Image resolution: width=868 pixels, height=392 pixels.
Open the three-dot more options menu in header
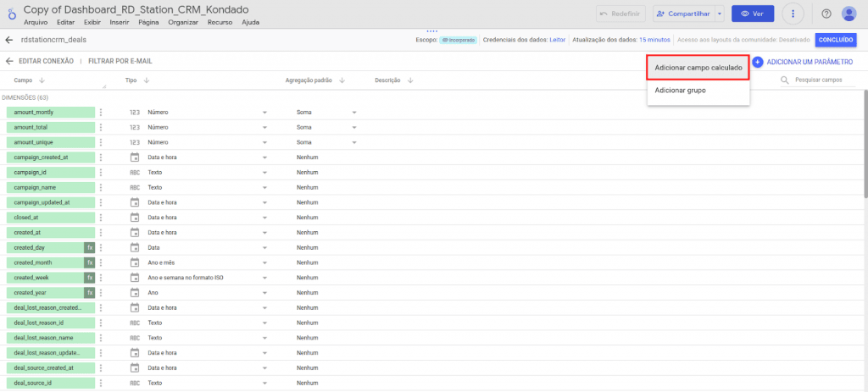[x=793, y=14]
